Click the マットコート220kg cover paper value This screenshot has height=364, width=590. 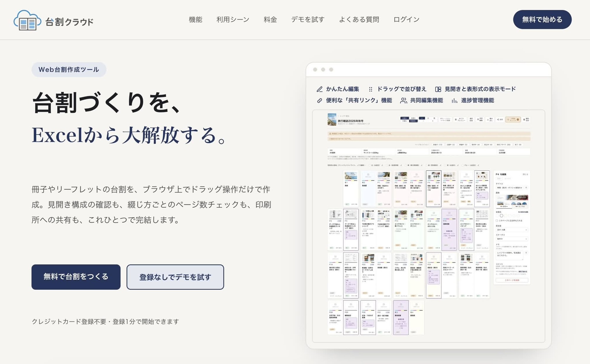(371, 153)
